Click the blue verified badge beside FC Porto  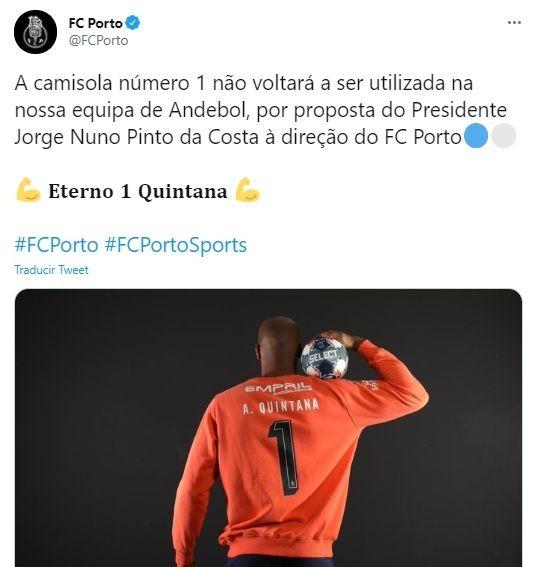click(133, 23)
